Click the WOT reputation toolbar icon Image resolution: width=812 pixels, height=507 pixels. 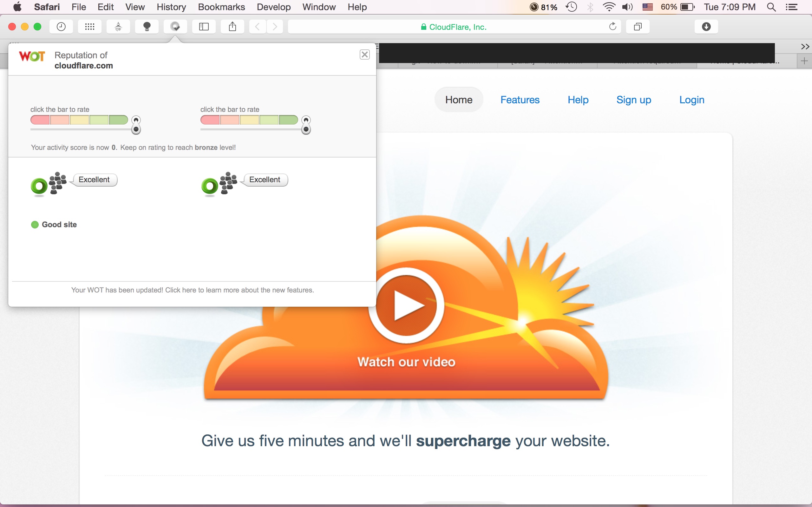175,27
